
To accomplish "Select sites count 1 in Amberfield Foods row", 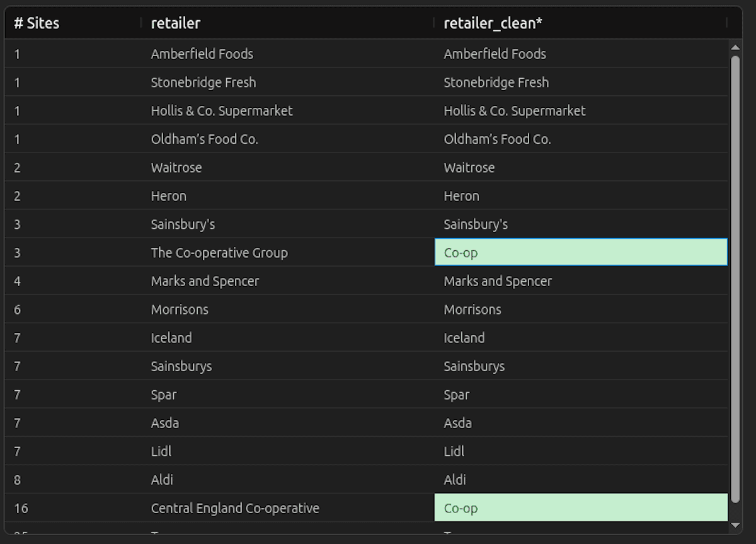I will pos(17,54).
